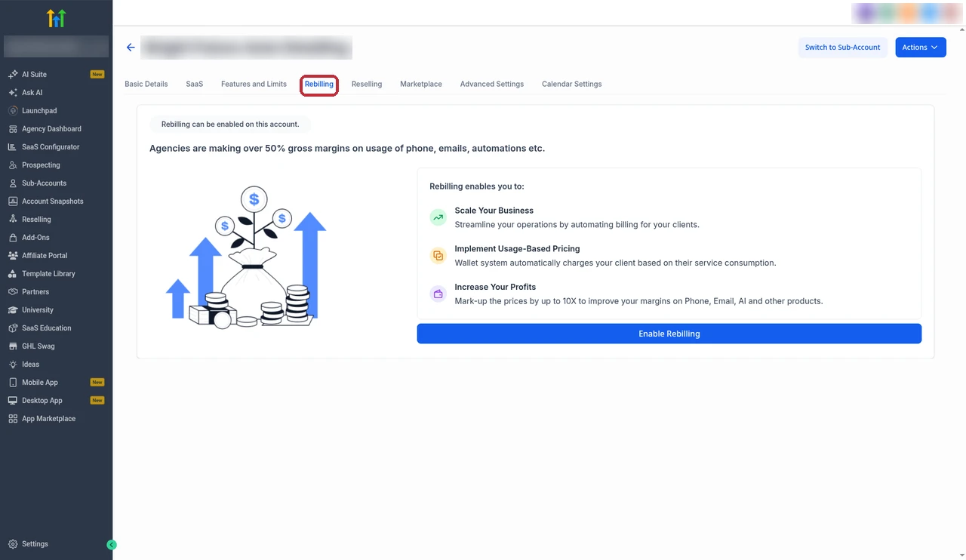
Task: Collapse sidebar with green chevron button
Action: pyautogui.click(x=112, y=545)
